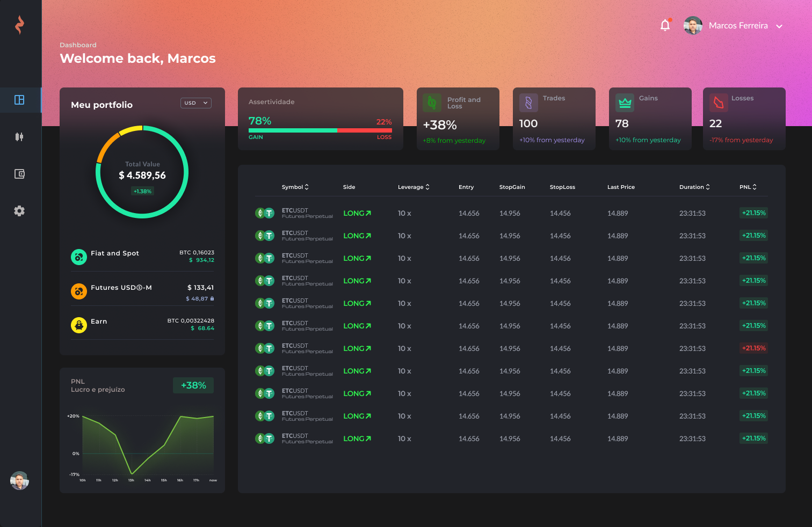Click the Losses card icon
The image size is (812, 527).
[x=719, y=103]
